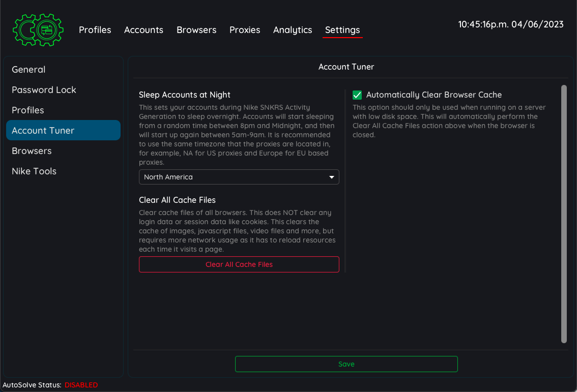Viewport: 577px width, 392px height.
Task: Click the red Clear All Cache Files button
Action: (239, 264)
